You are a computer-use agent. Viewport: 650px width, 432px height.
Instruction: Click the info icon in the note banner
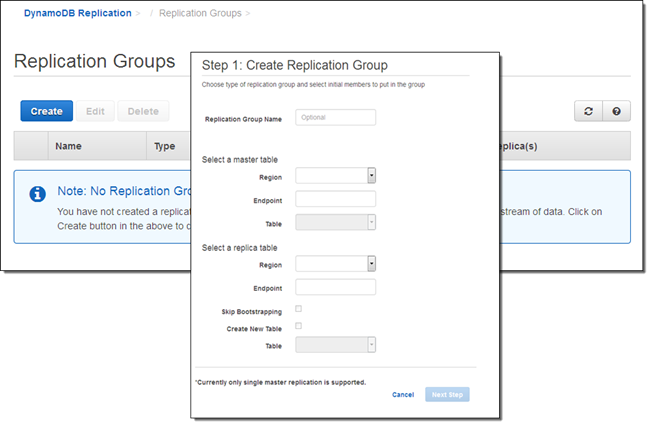[x=37, y=194]
